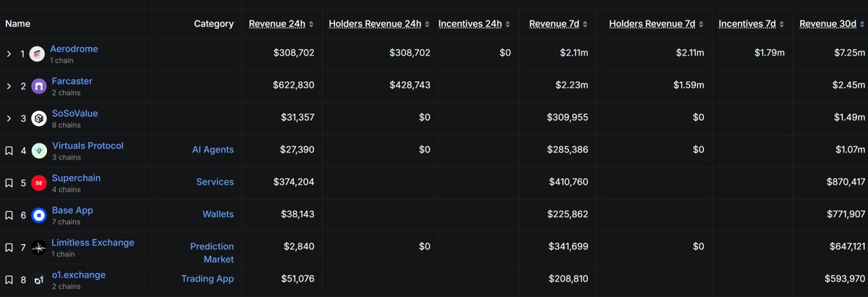The image size is (868, 297).
Task: Bookmark the Virtuals Protocol row
Action: click(x=9, y=151)
